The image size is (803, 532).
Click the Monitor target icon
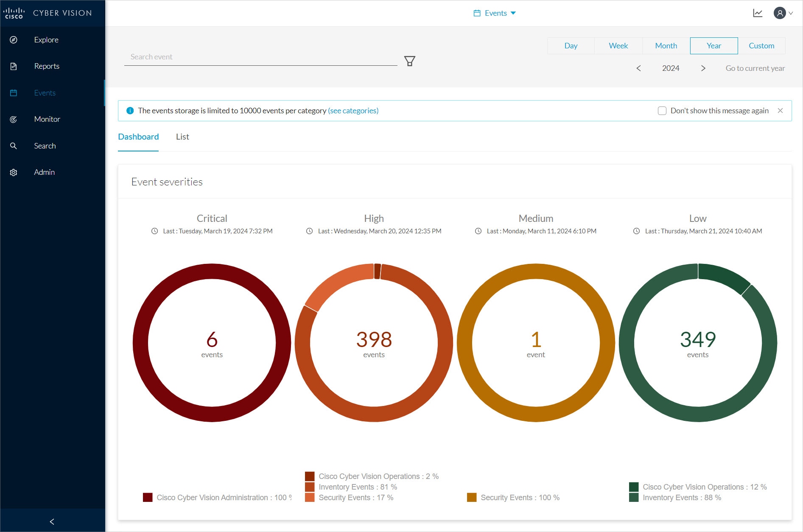click(x=14, y=120)
